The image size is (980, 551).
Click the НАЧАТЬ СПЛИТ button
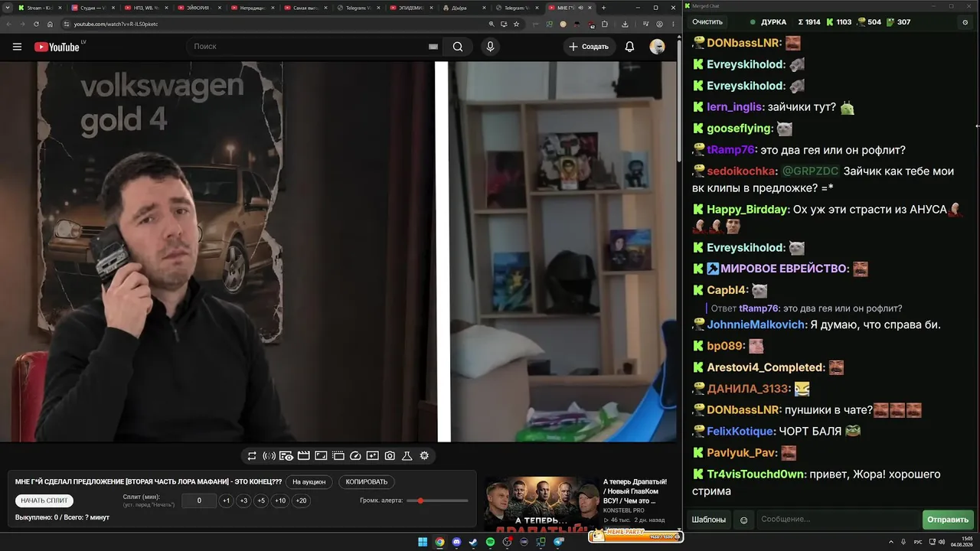[x=44, y=500]
